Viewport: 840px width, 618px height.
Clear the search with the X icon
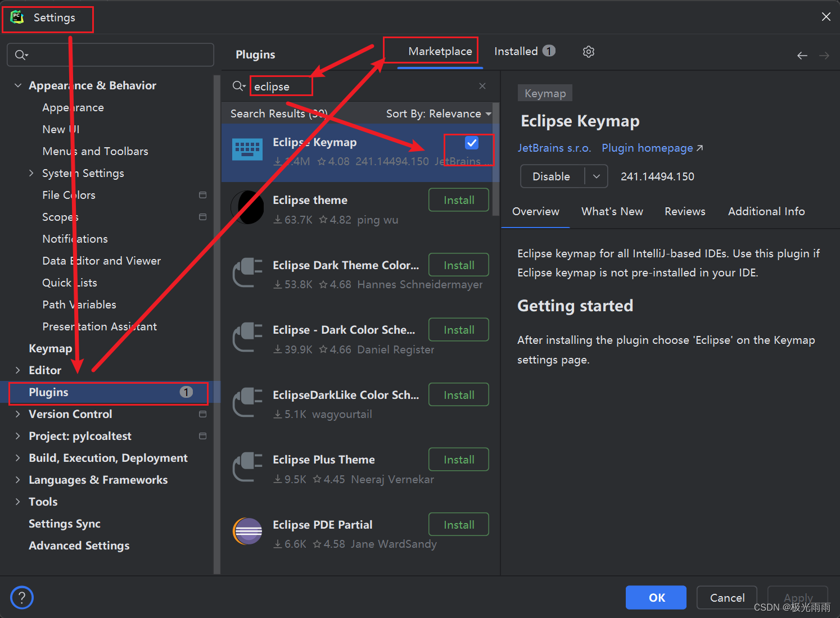[x=482, y=85]
